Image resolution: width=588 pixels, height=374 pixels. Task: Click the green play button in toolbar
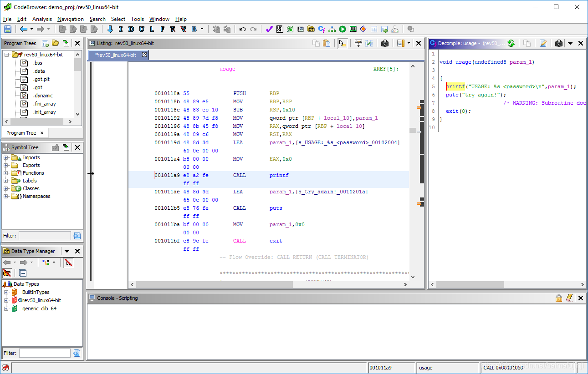[342, 29]
